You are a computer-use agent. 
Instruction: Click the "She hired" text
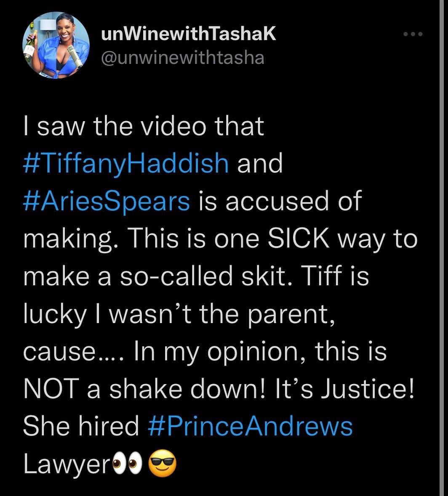pyautogui.click(x=81, y=426)
